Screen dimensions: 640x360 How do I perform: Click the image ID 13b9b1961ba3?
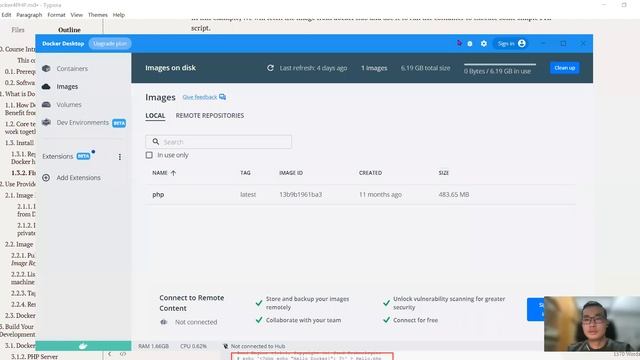300,195
